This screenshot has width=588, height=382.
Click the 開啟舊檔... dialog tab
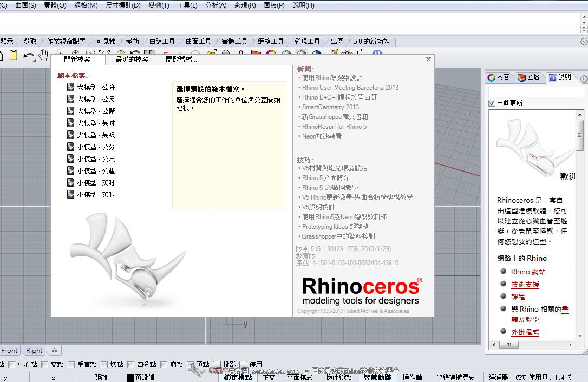click(x=181, y=59)
